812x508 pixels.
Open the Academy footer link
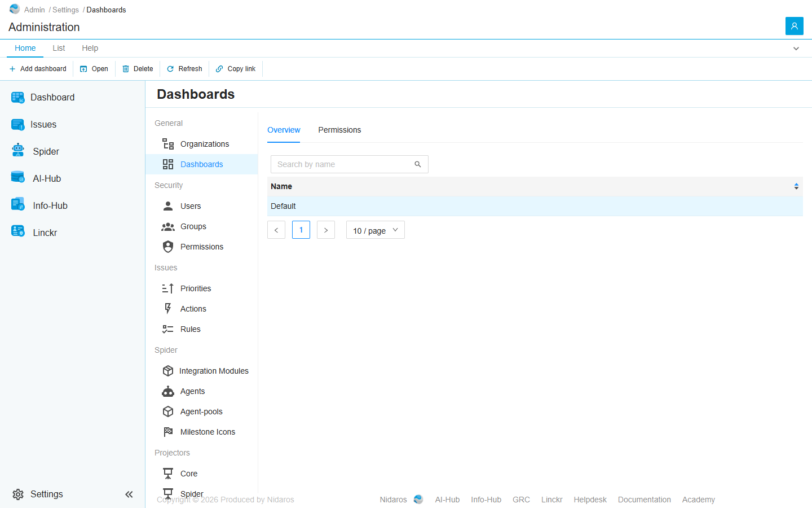point(699,500)
